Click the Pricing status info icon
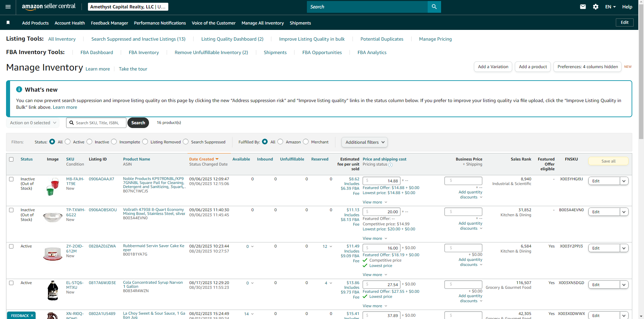Viewport: 644px width, 319px height. 390,165
